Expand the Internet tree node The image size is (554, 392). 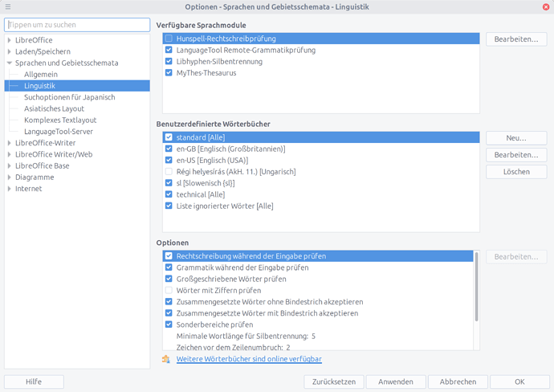9,189
